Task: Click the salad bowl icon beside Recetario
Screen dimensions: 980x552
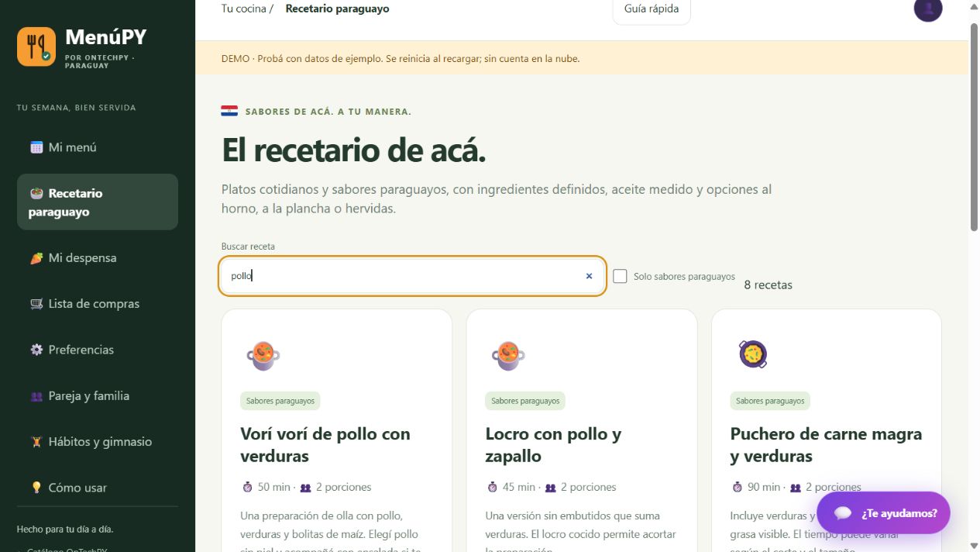Action: tap(36, 193)
